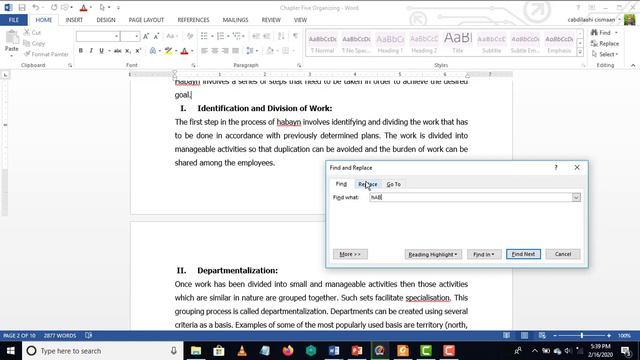Apply Heading 1 style
640x360 pixels.
tap(389, 43)
